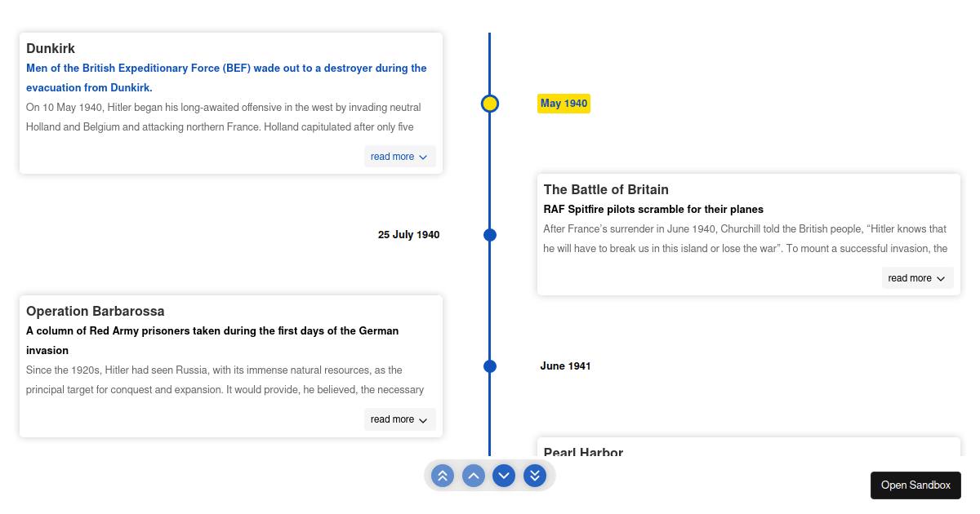Click the June 1941 date label
Viewport: 980px width, 514px height.
tap(565, 366)
